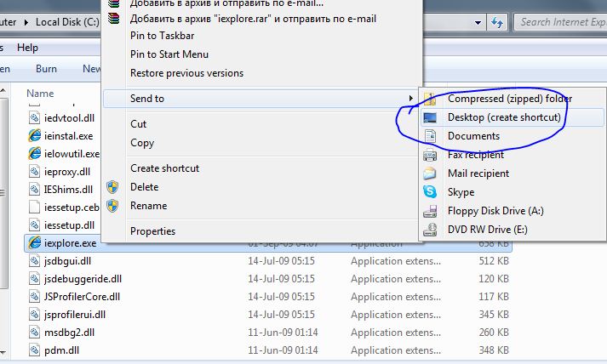Click the 345 KB size of jsprofilerui.dll
This screenshot has height=364, width=607.
[x=494, y=315]
